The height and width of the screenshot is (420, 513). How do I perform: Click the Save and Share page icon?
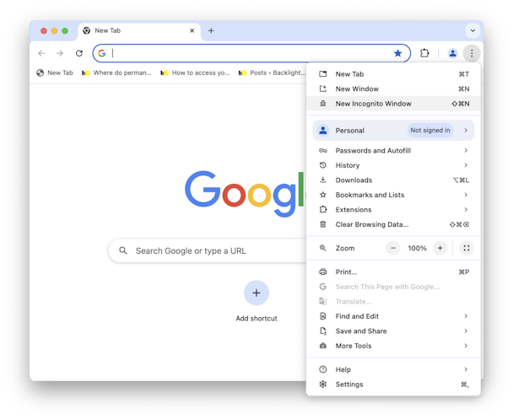click(x=323, y=331)
